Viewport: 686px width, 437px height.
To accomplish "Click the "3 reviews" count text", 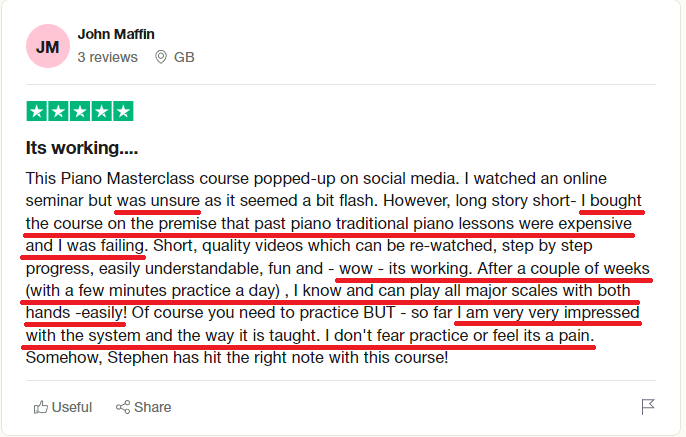I will tap(107, 57).
